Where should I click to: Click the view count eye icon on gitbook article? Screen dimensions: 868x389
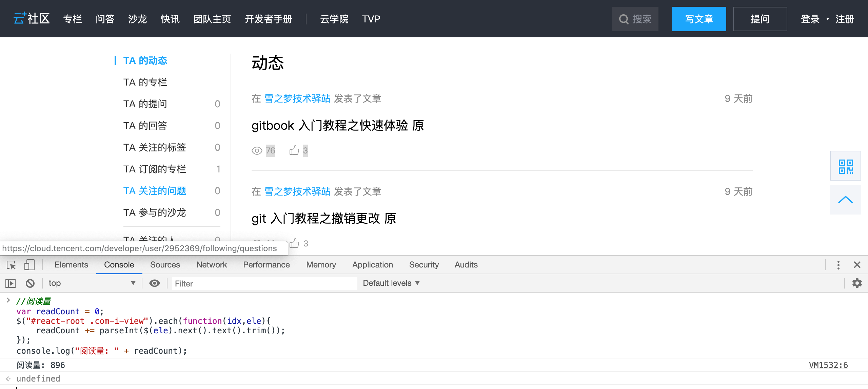pyautogui.click(x=257, y=150)
